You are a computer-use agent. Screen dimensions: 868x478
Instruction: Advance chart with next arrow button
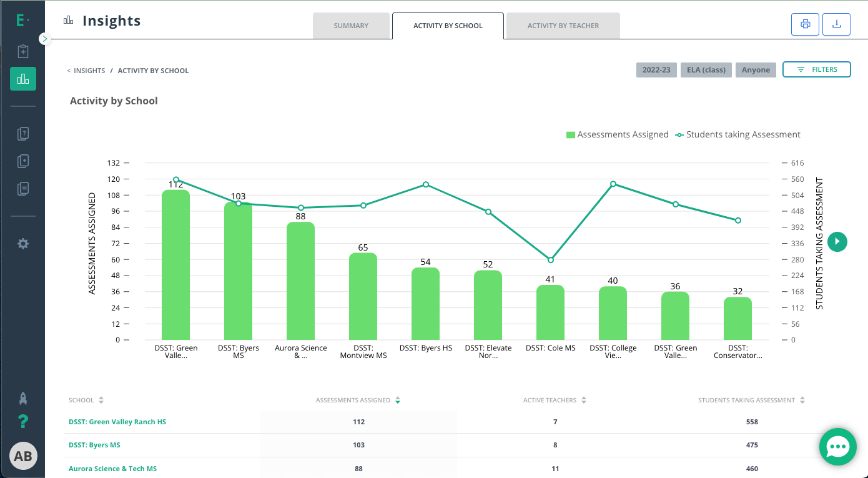point(837,241)
